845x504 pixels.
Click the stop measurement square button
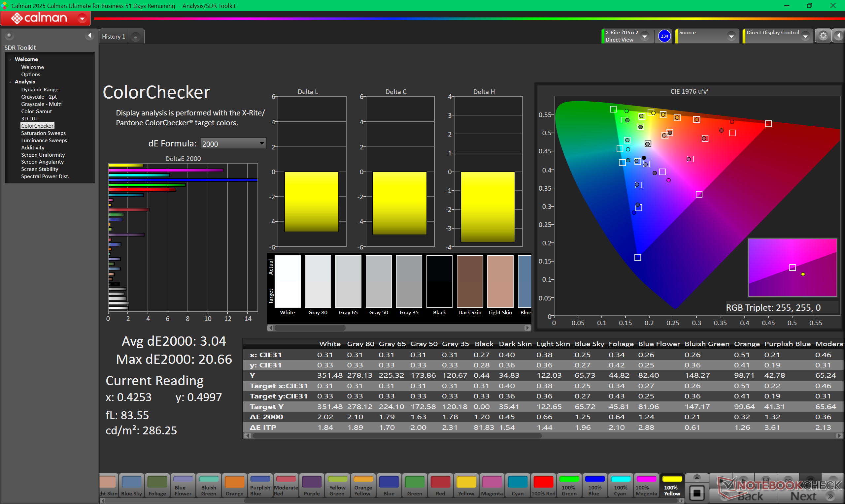[696, 492]
